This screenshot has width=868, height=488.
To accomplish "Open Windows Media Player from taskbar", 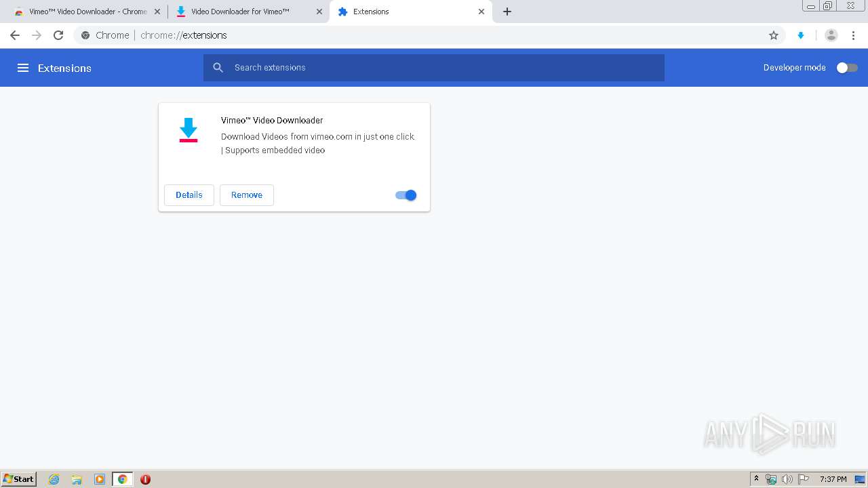I will (100, 479).
